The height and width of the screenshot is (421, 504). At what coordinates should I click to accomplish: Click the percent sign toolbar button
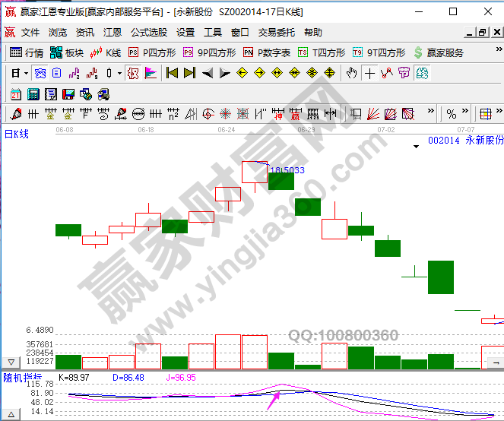coord(452,115)
